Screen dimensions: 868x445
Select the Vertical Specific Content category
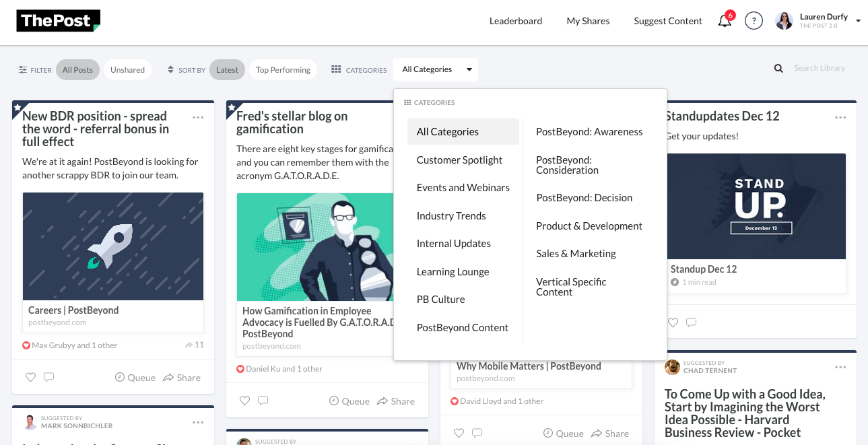pyautogui.click(x=571, y=287)
